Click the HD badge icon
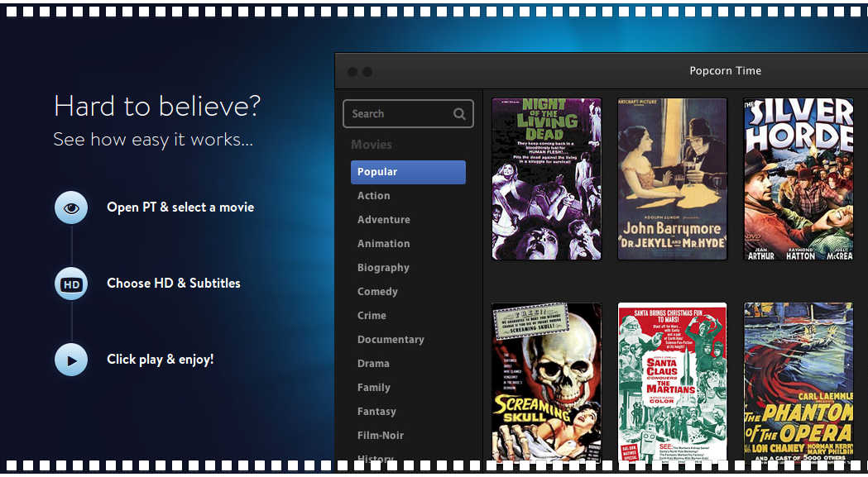This screenshot has width=868, height=477. click(x=71, y=284)
